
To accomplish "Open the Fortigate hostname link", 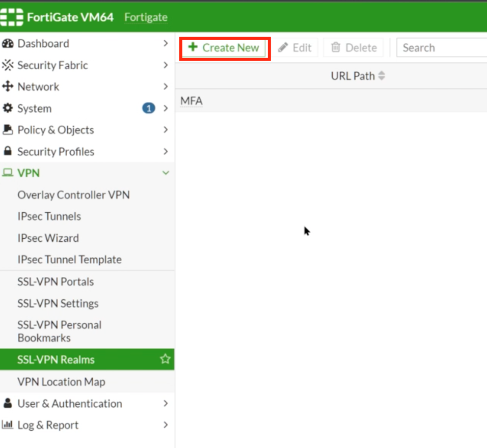I will point(146,17).
